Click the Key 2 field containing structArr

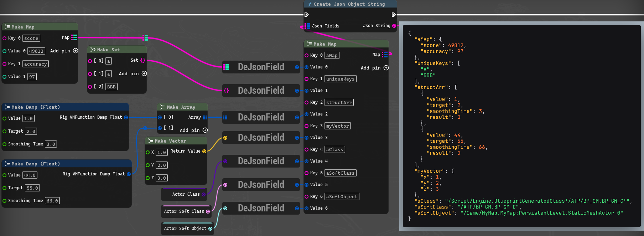(339, 102)
